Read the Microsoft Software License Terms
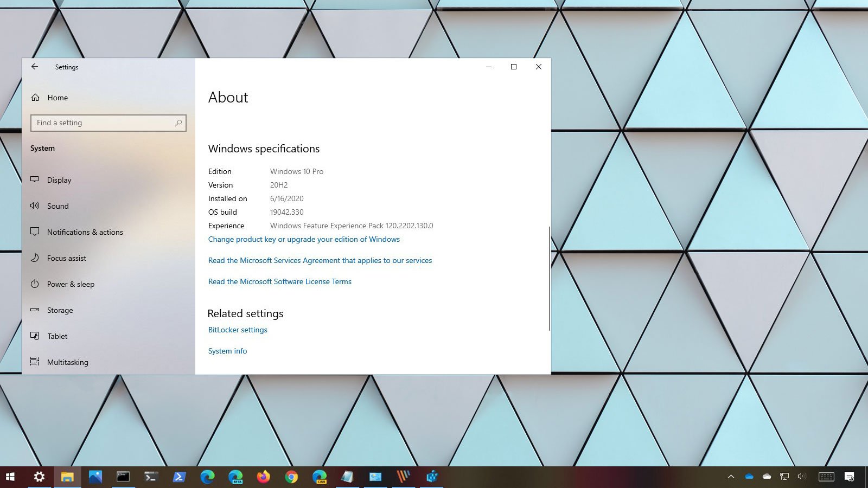This screenshot has height=488, width=868. pos(279,281)
